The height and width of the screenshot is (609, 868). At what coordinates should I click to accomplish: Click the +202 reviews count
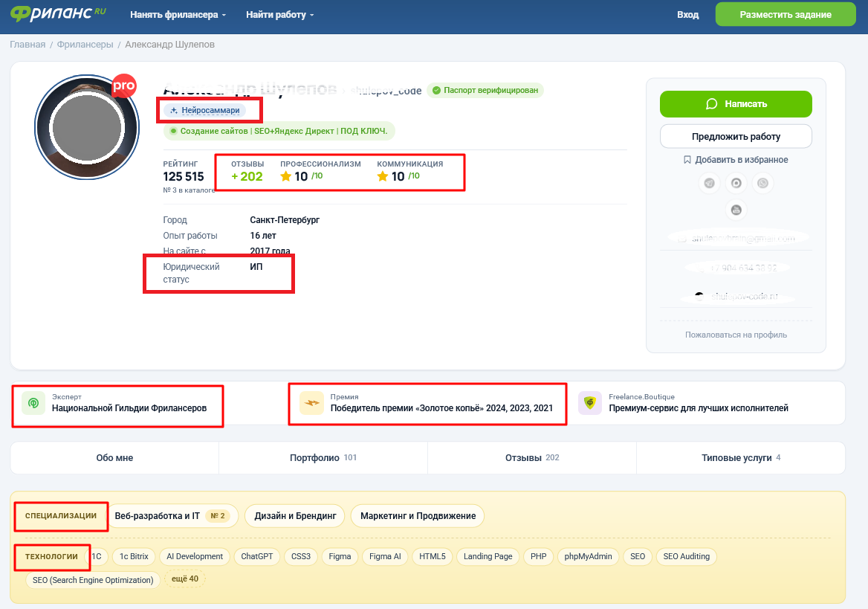tap(247, 176)
